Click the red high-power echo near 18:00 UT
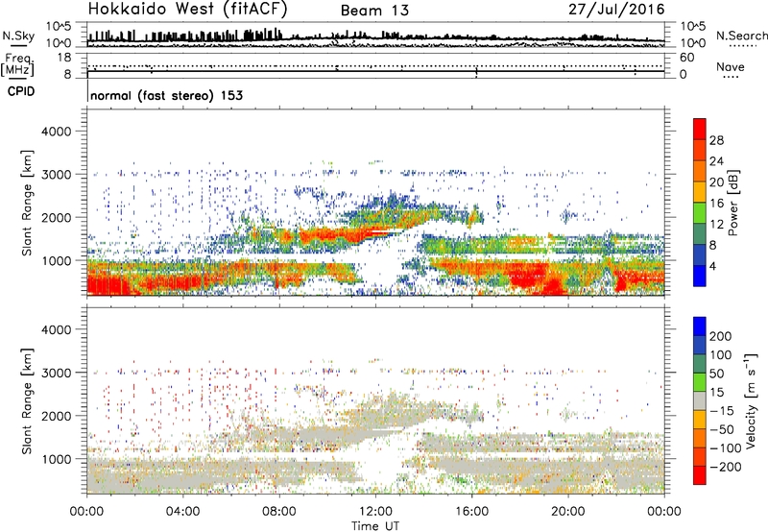 point(528,277)
